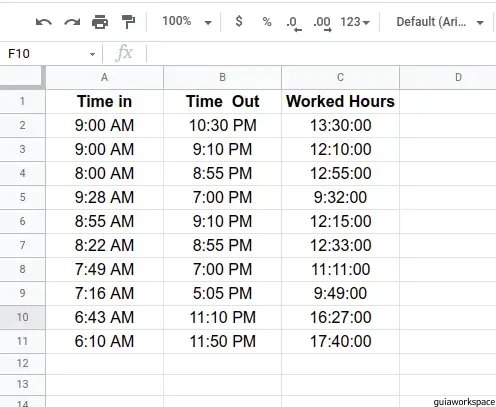Select cell with 12:55:00
The image size is (496, 407).
(x=340, y=173)
